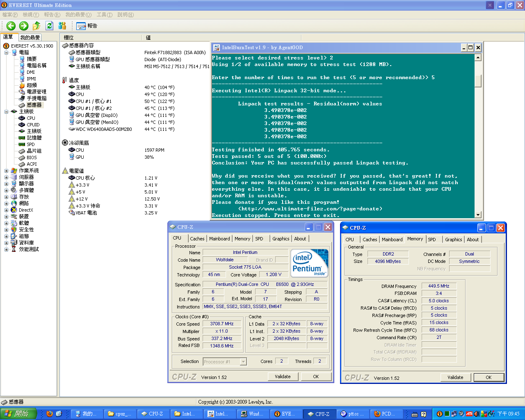
Task: Select 超頻 overclock tree item
Action: click(x=32, y=85)
